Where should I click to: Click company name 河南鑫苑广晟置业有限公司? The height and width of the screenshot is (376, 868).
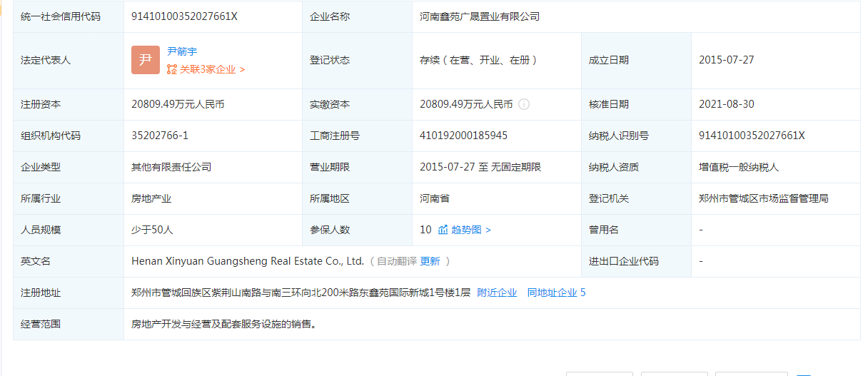tap(480, 16)
